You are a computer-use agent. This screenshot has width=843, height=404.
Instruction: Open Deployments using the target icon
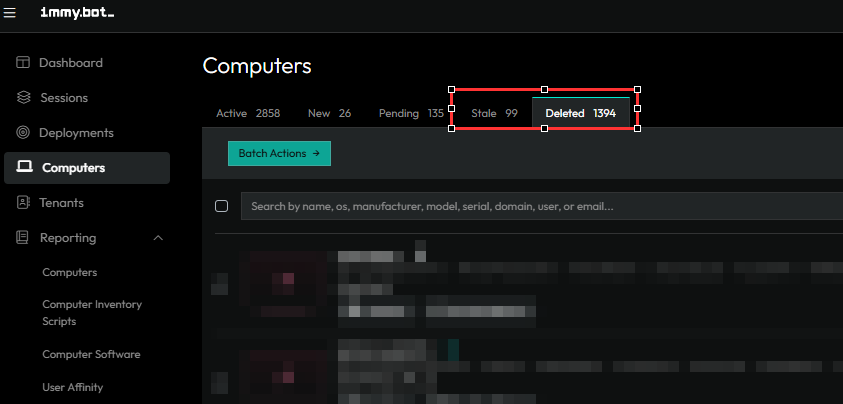click(x=23, y=133)
